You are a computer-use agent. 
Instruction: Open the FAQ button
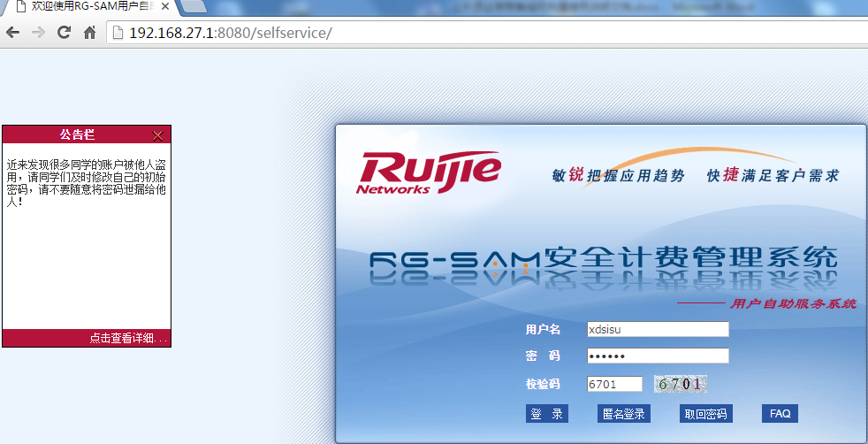pyautogui.click(x=780, y=414)
